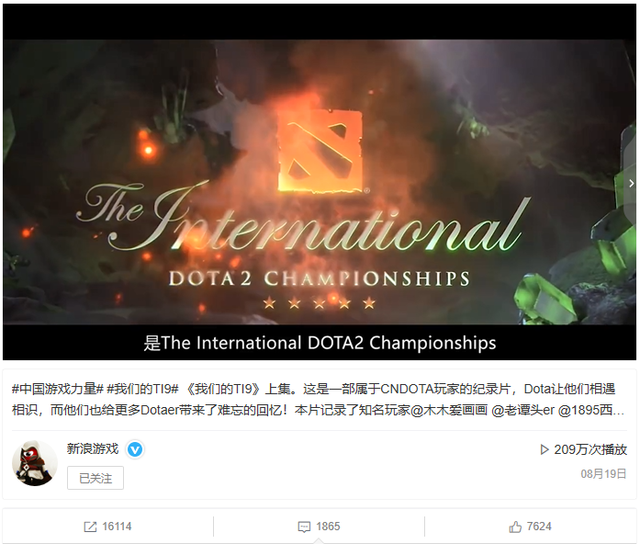Toggle the 已关注 follow button
Image resolution: width=640 pixels, height=544 pixels.
coord(96,478)
